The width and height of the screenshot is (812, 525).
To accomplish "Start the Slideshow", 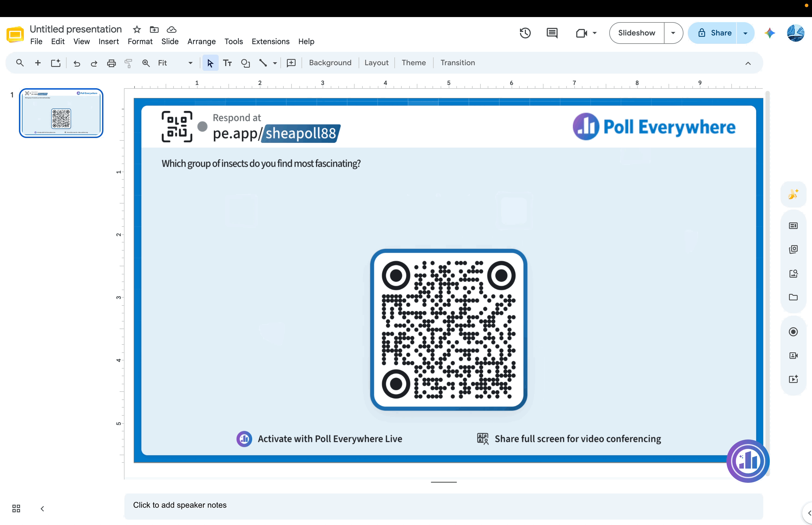I will click(636, 33).
